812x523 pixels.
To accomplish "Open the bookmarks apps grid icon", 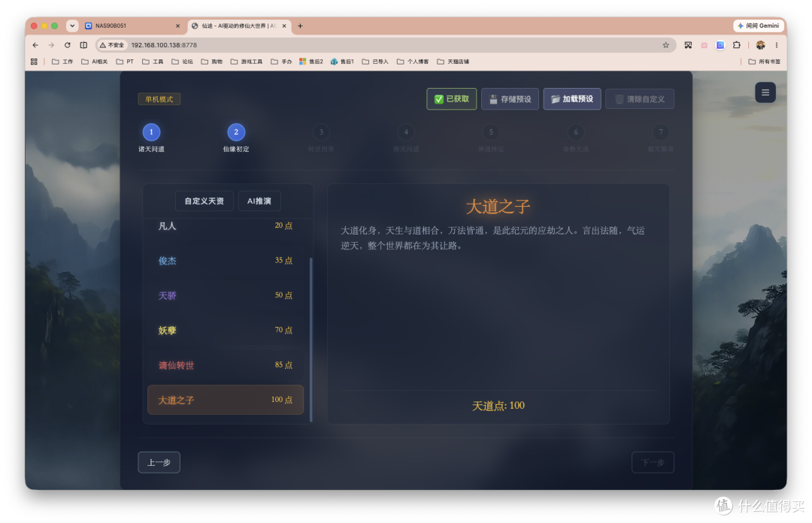I will tap(34, 62).
